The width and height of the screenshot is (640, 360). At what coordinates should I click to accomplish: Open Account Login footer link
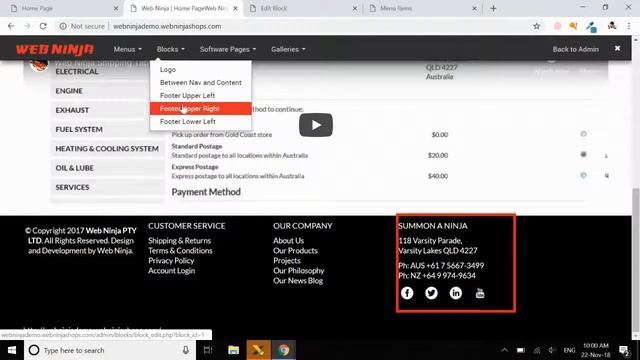pyautogui.click(x=171, y=271)
